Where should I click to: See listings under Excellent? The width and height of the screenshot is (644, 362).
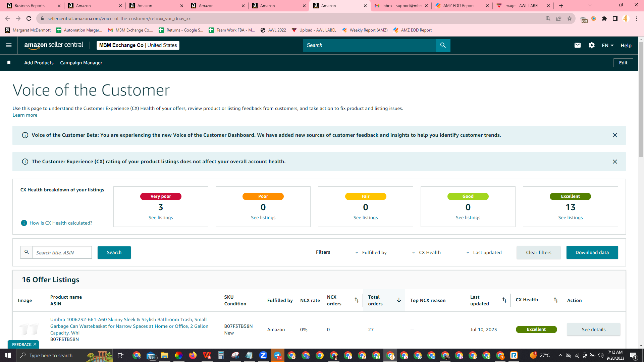click(x=570, y=218)
